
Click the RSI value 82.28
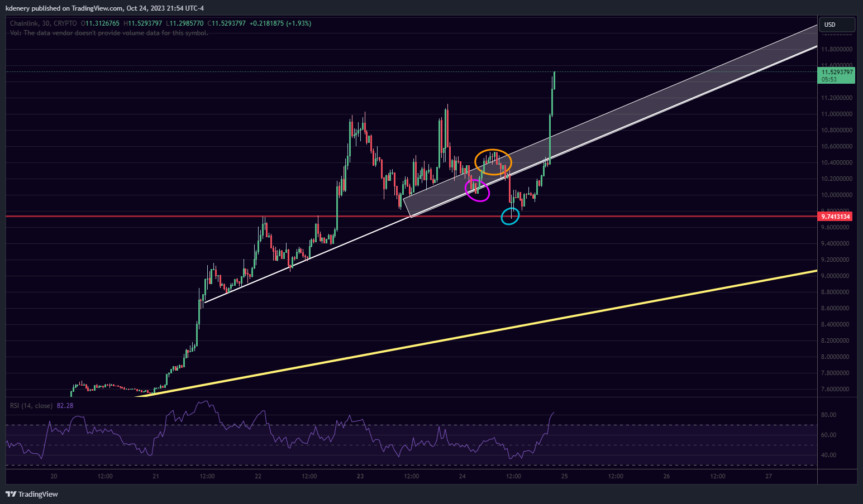[x=65, y=406]
